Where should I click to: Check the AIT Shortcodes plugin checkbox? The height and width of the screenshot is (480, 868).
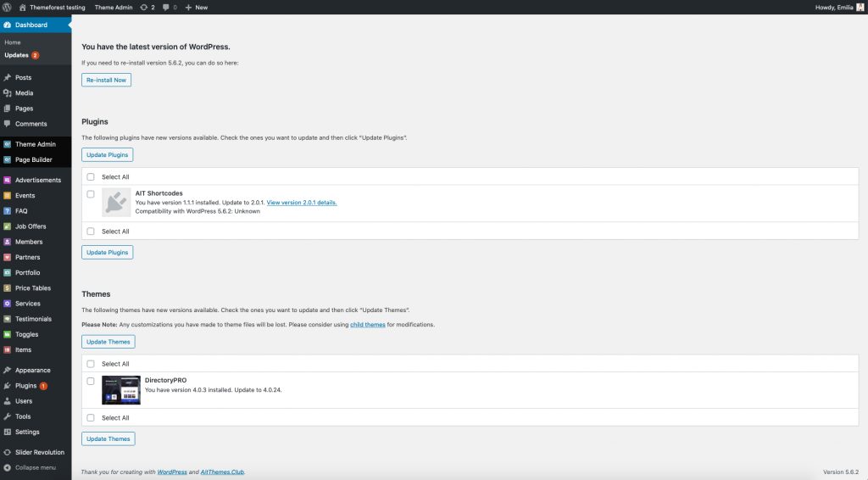point(91,194)
